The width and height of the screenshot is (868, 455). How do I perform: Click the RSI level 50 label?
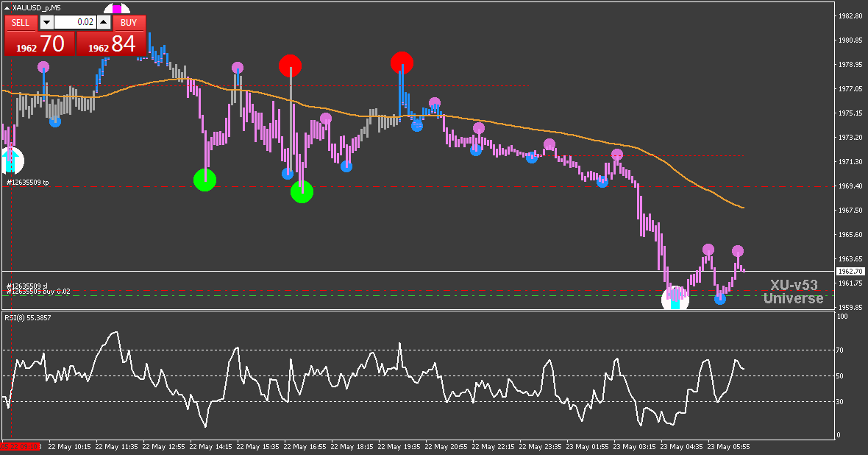pyautogui.click(x=840, y=375)
